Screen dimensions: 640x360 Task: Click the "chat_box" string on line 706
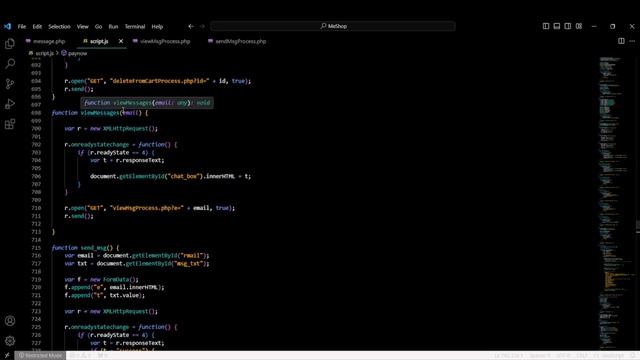point(184,176)
